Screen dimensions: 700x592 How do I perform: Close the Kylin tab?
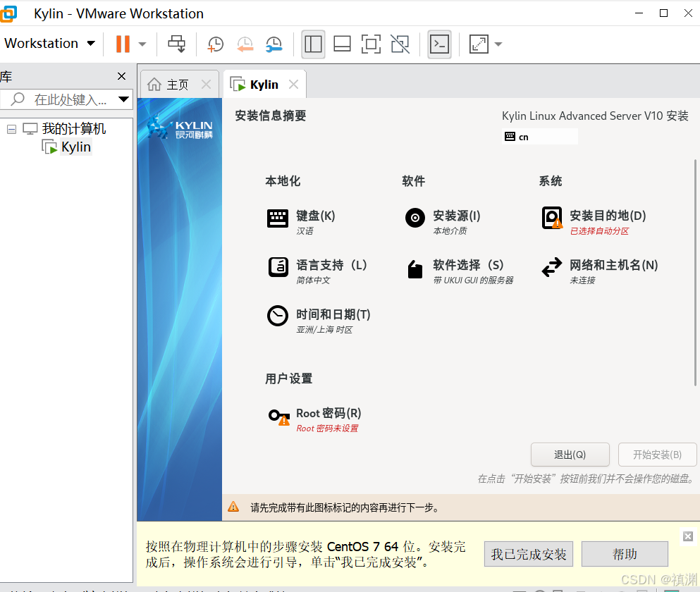[293, 84]
